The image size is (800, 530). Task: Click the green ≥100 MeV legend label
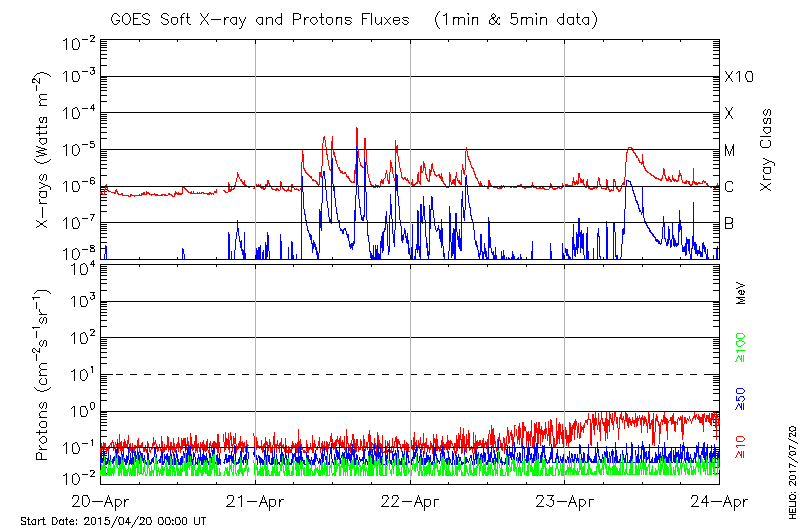pos(741,346)
